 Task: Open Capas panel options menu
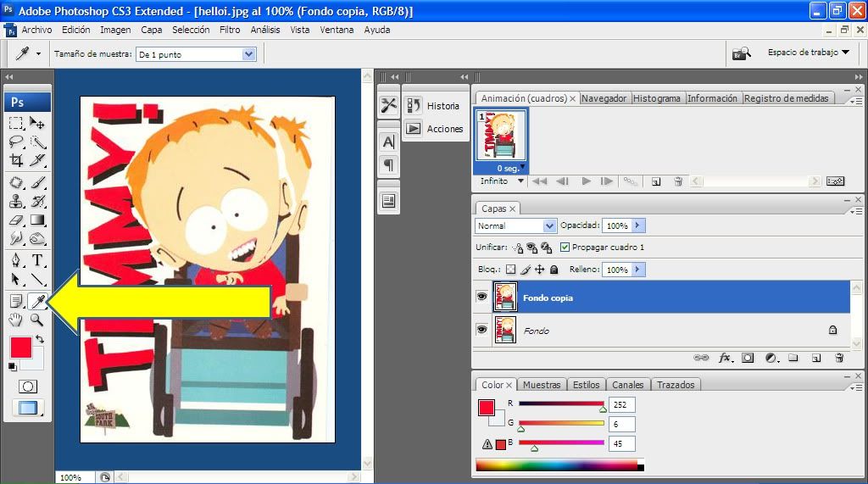click(856, 212)
